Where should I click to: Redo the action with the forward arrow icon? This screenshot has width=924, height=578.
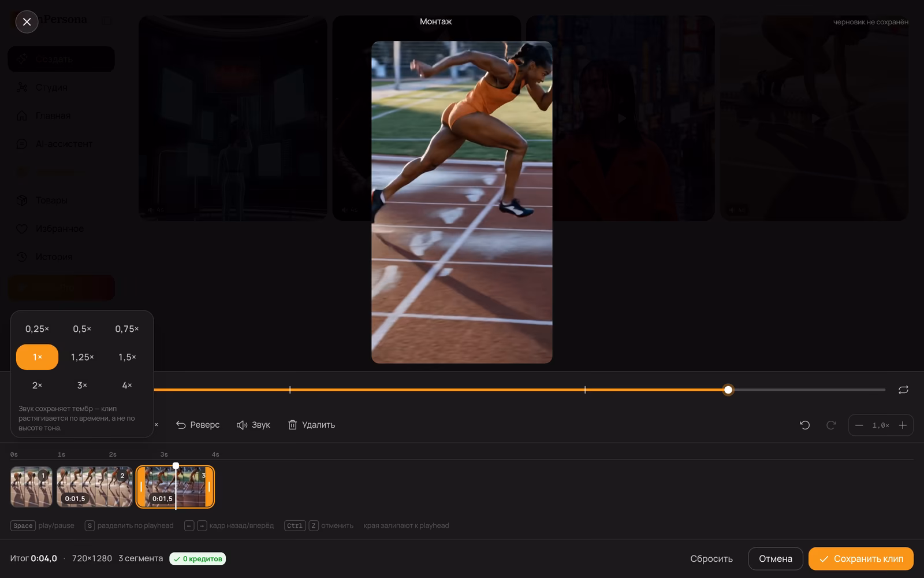(x=831, y=425)
